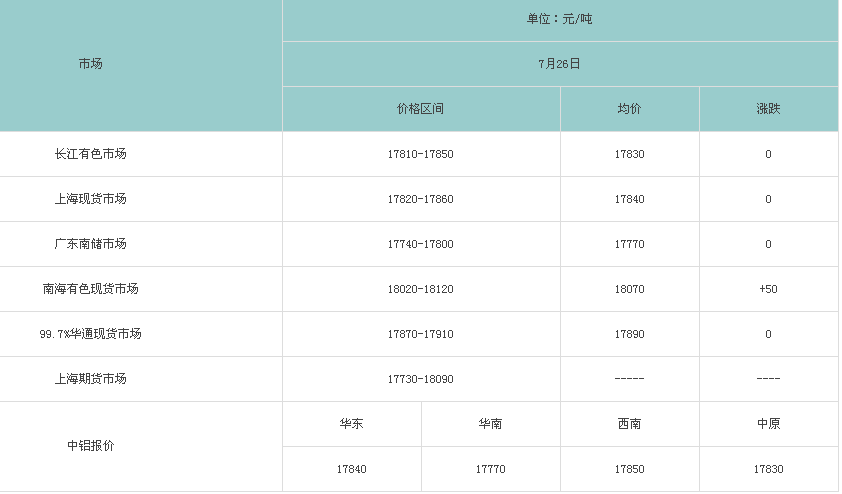This screenshot has height=494, width=842.
Task: Click the +50 change value
Action: (768, 289)
